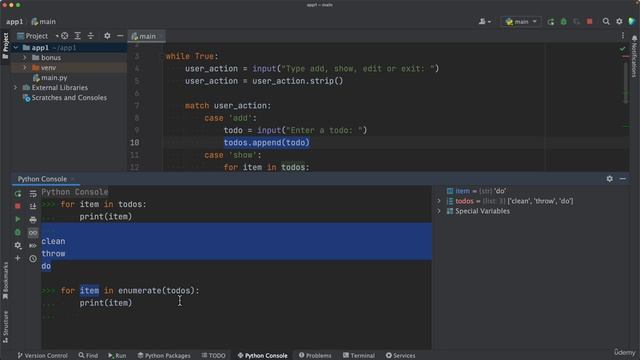This screenshot has width=640, height=360.
Task: Toggle soft-wrap in console output
Action: click(x=33, y=193)
